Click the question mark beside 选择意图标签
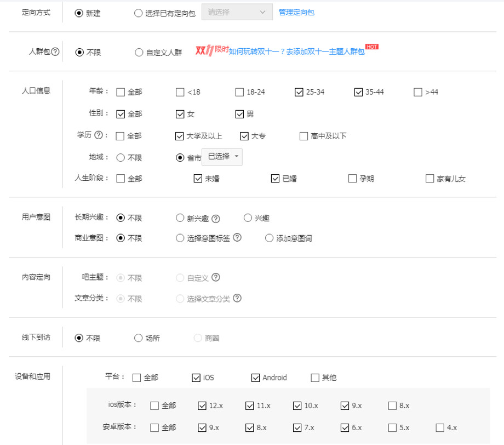Screen dimensions: 504x445 [x=237, y=238]
